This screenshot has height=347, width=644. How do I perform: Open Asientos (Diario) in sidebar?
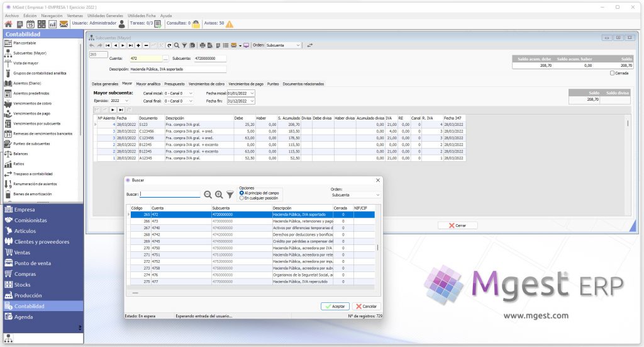27,83
